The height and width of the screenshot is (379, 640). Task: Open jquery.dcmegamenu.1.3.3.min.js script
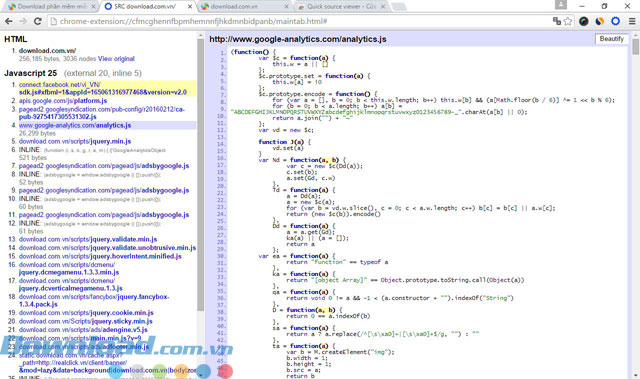click(x=69, y=268)
